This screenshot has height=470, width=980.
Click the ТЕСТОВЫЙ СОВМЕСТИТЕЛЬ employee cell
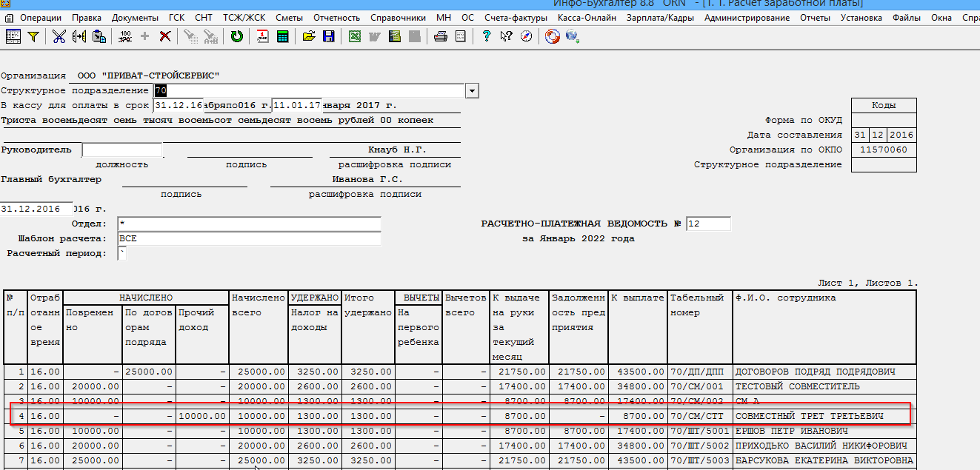(x=824, y=386)
